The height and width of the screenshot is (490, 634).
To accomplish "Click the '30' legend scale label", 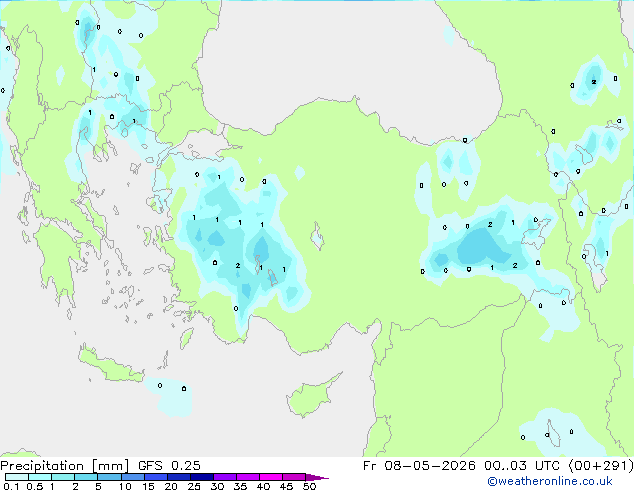I will click(x=217, y=486).
